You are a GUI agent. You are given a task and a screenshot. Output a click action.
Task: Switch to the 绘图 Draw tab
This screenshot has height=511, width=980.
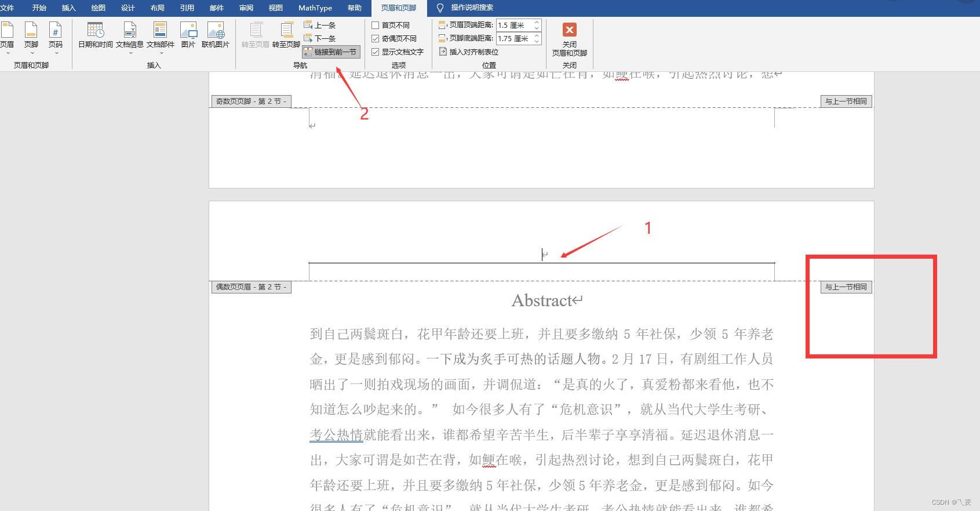pos(99,8)
